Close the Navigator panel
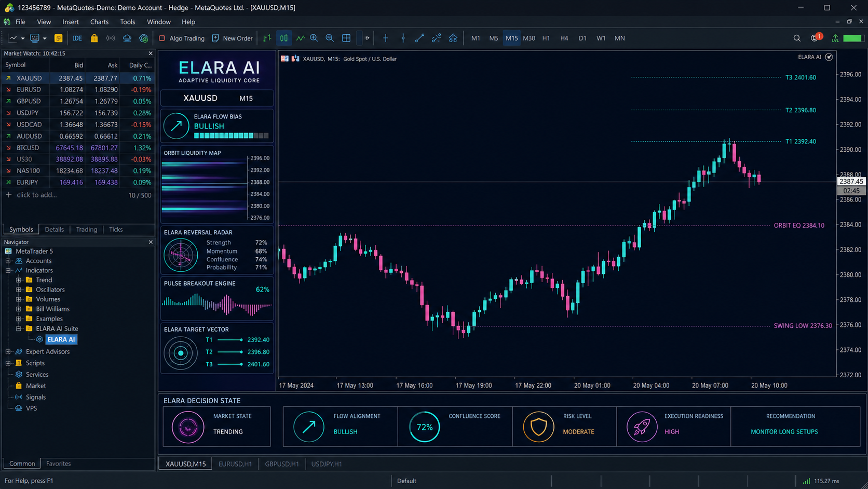The width and height of the screenshot is (868, 489). [x=151, y=242]
